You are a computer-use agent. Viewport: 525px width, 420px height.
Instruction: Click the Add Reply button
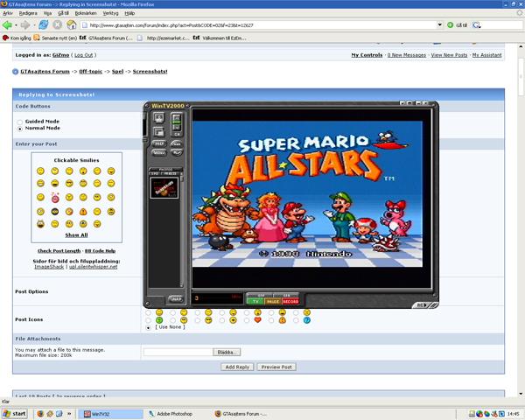[x=236, y=367]
